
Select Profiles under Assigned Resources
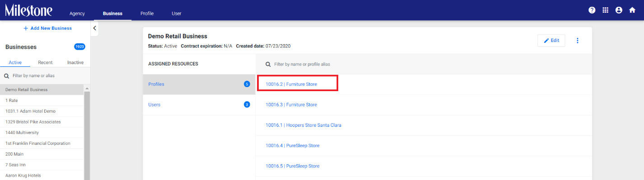199,84
